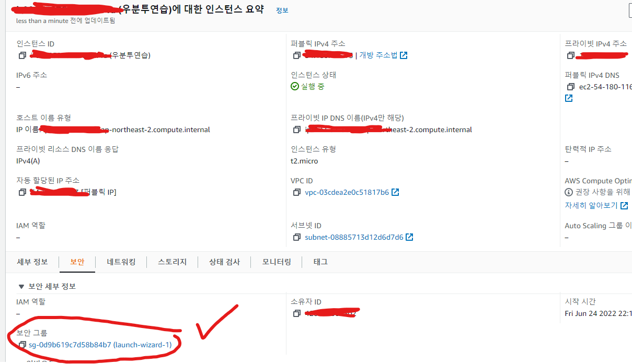
Task: Copy the subnet ID value
Action: pyautogui.click(x=297, y=237)
